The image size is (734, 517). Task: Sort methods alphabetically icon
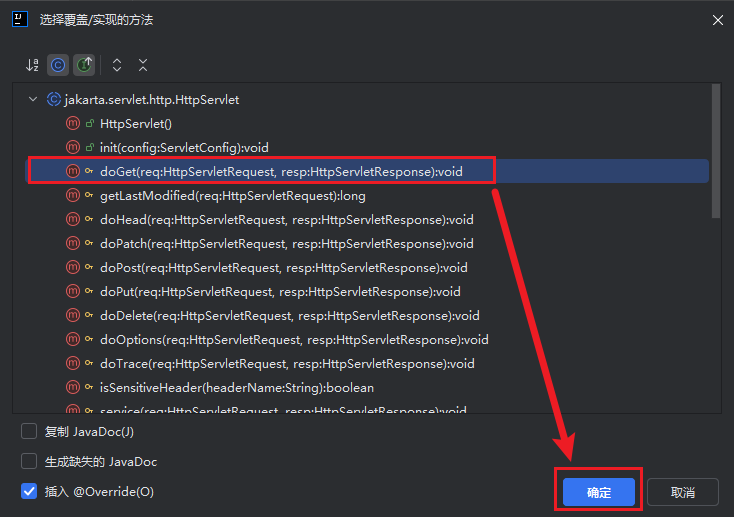pos(32,65)
